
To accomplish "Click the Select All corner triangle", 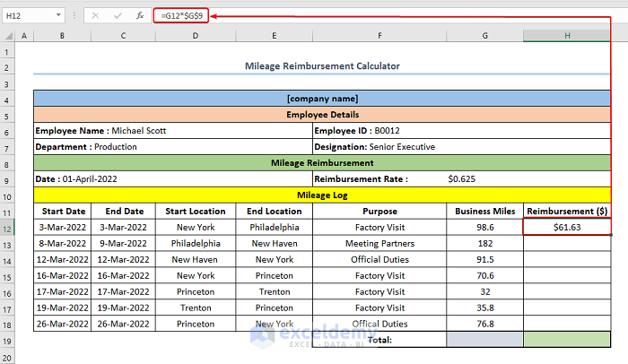I will 8,36.
